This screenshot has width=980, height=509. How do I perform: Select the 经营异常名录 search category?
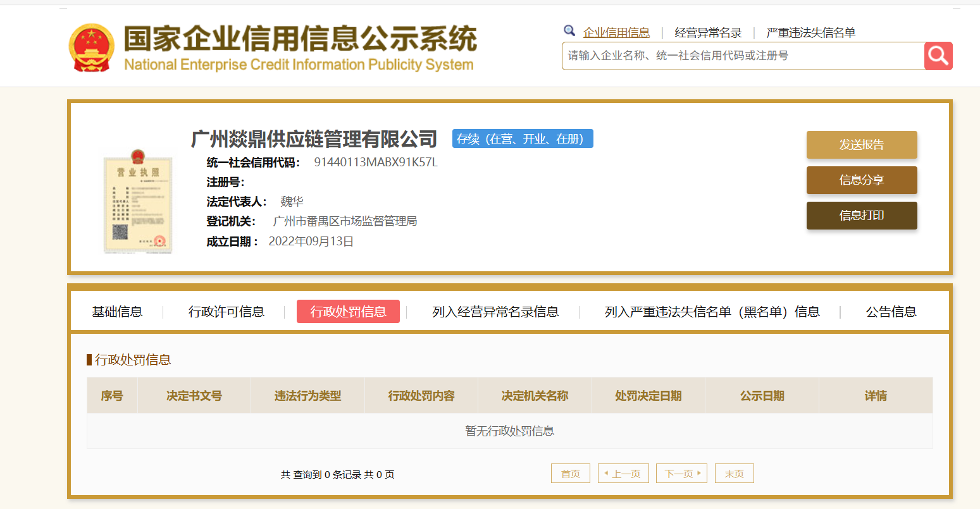point(708,33)
